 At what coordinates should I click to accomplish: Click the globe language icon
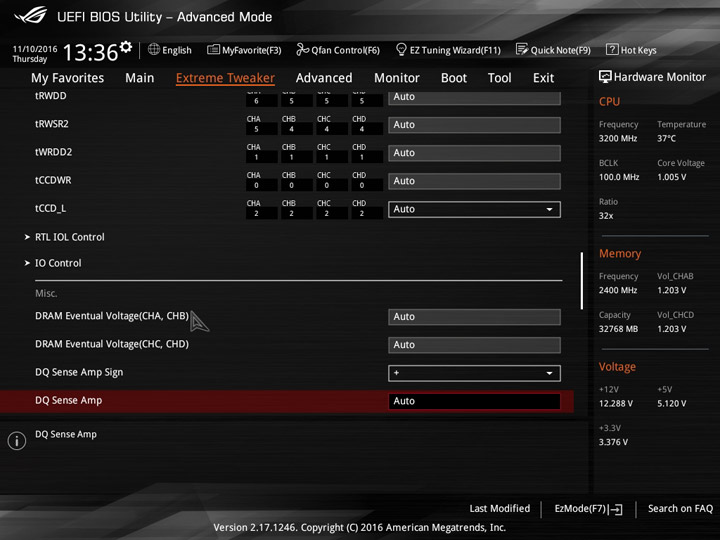154,49
